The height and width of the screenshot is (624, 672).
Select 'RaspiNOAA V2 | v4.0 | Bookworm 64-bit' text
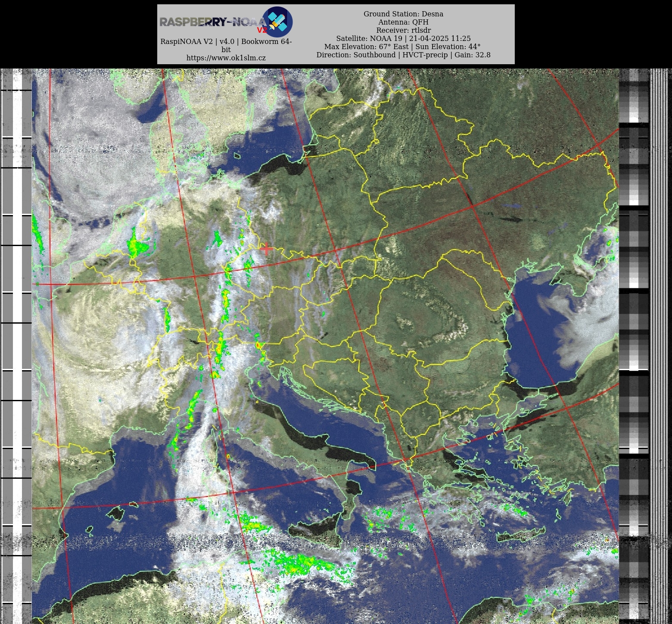click(x=226, y=45)
